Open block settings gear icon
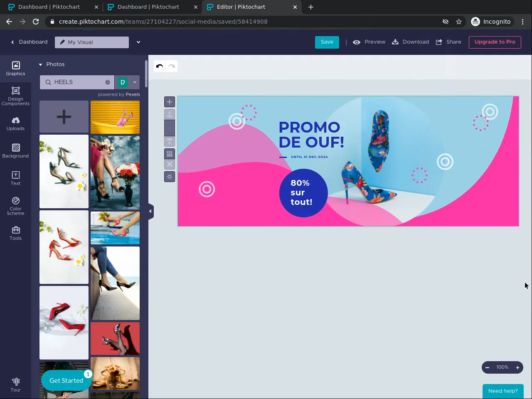Image resolution: width=532 pixels, height=399 pixels. tap(170, 177)
